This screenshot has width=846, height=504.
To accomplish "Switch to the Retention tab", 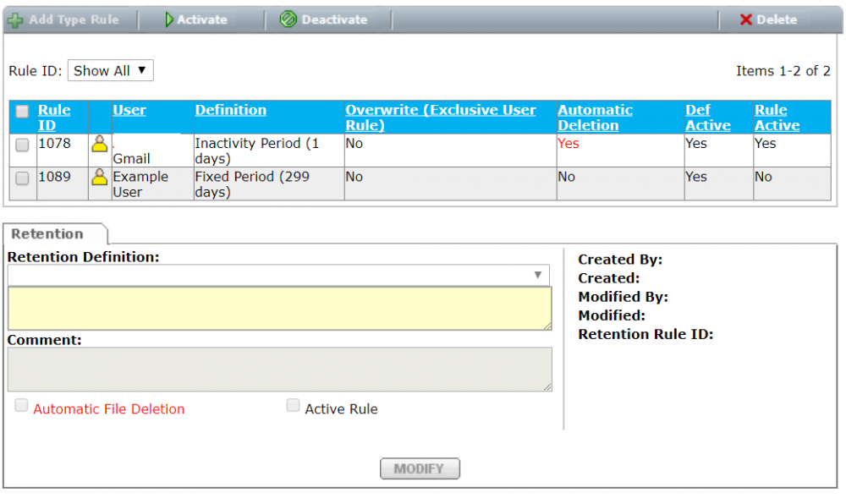I will [47, 234].
